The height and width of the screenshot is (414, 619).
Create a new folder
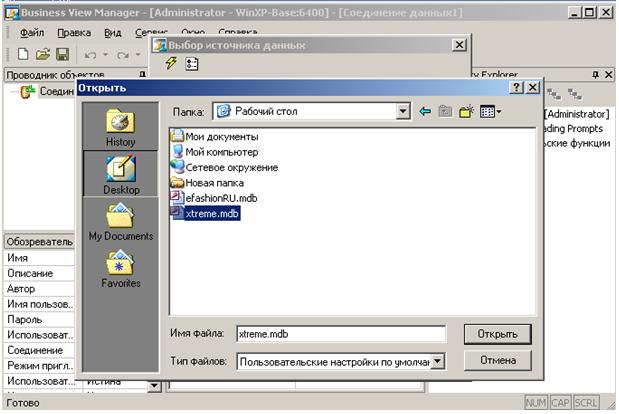click(466, 112)
